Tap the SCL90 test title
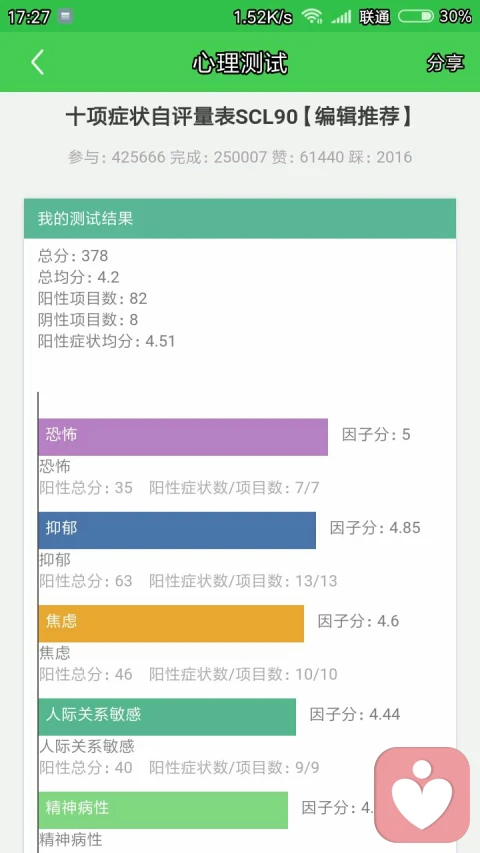This screenshot has width=480, height=853. pos(240,117)
